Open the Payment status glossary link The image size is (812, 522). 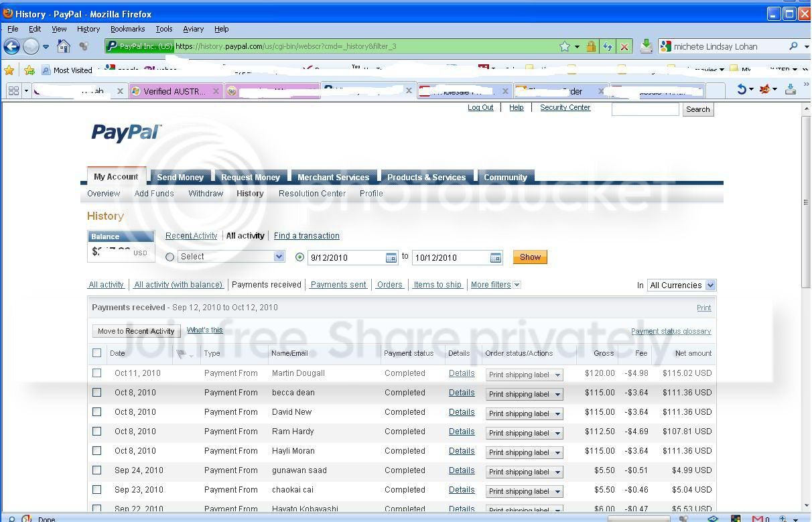coord(671,332)
